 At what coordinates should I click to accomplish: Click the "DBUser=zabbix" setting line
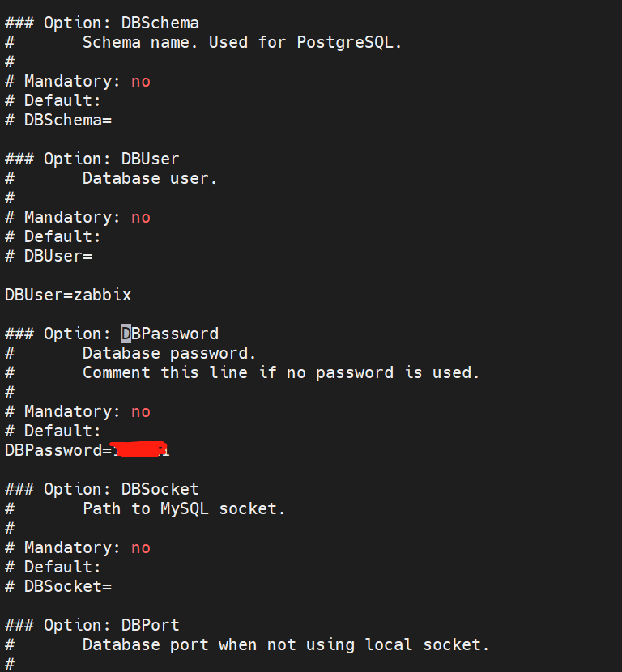coord(68,295)
